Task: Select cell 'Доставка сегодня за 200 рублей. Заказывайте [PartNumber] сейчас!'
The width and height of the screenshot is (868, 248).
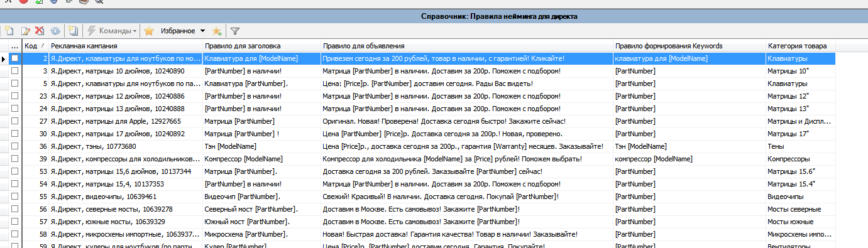Action: [x=466, y=171]
